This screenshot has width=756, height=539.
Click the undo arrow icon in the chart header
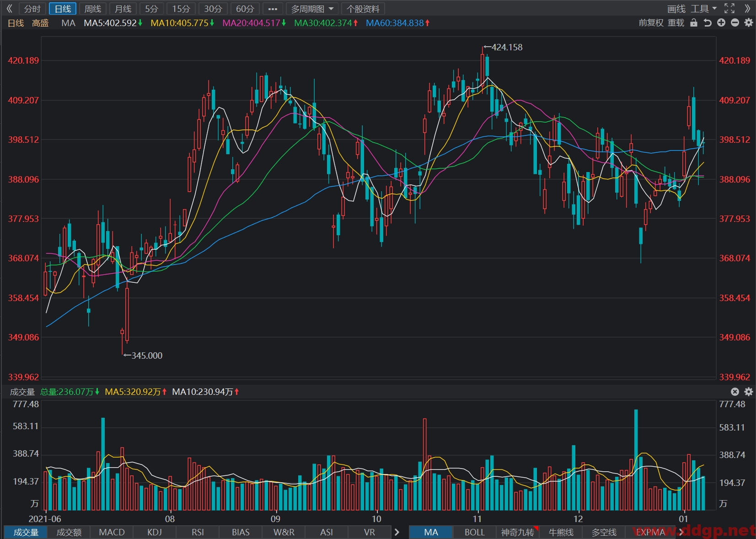pos(708,23)
